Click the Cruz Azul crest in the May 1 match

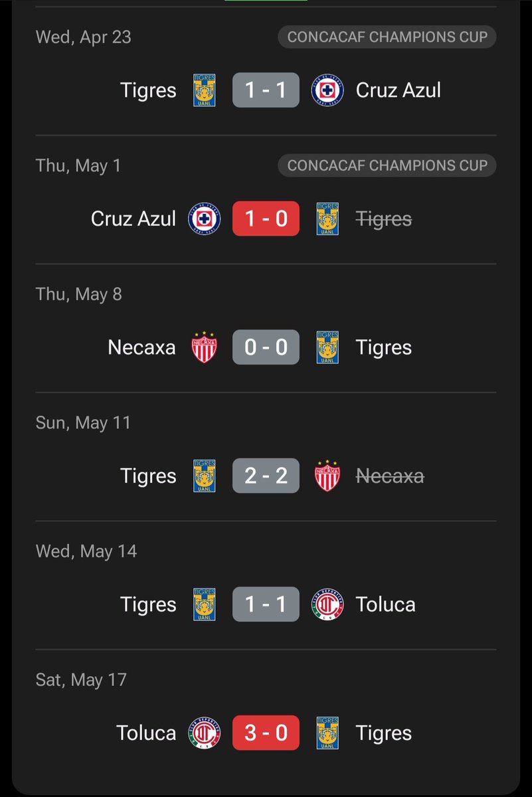pyautogui.click(x=204, y=219)
